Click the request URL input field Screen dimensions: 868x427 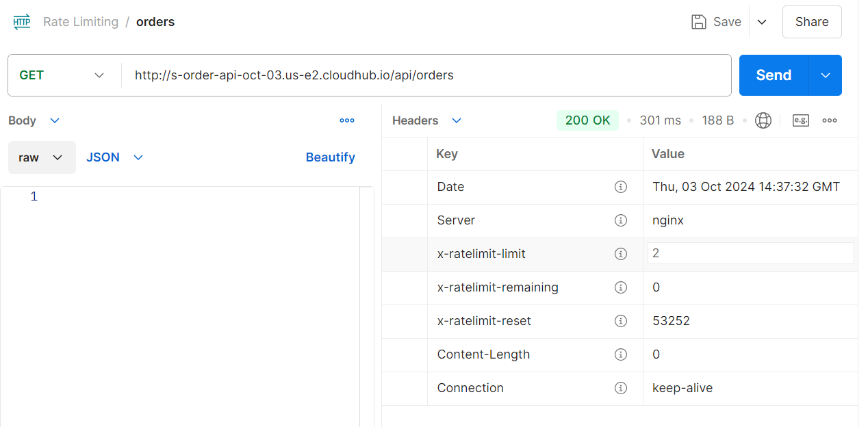[x=424, y=75]
